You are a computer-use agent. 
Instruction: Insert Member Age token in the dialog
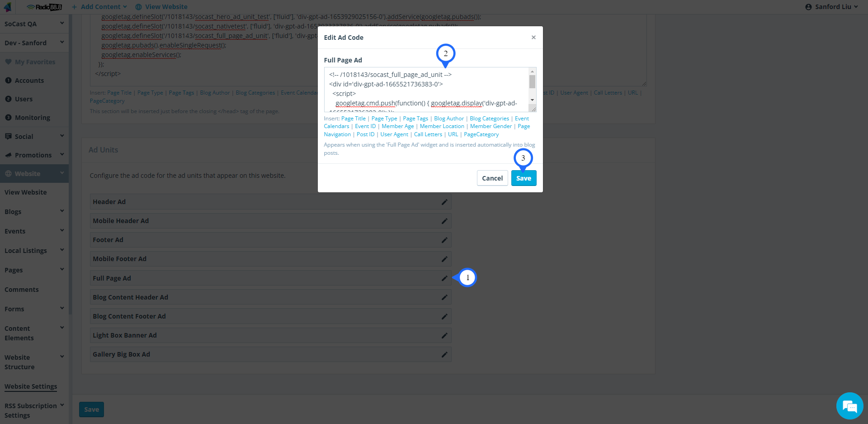click(398, 126)
